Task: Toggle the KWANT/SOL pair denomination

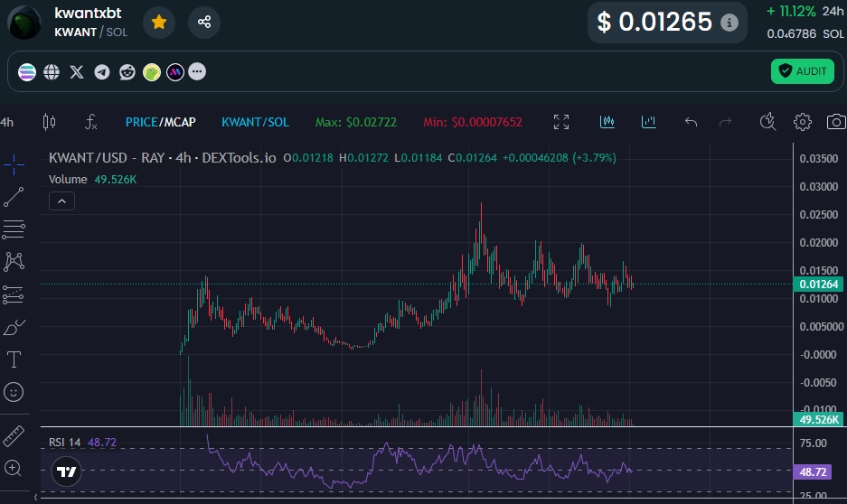Action: tap(256, 122)
